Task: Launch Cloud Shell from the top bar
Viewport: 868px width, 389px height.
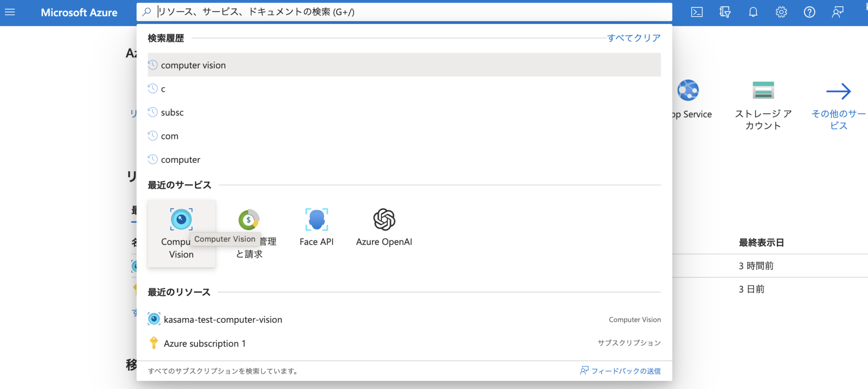Action: point(696,12)
